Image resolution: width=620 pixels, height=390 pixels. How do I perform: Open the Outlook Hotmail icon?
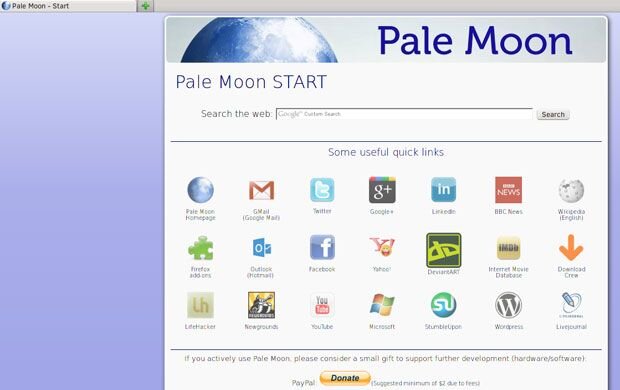[x=261, y=248]
